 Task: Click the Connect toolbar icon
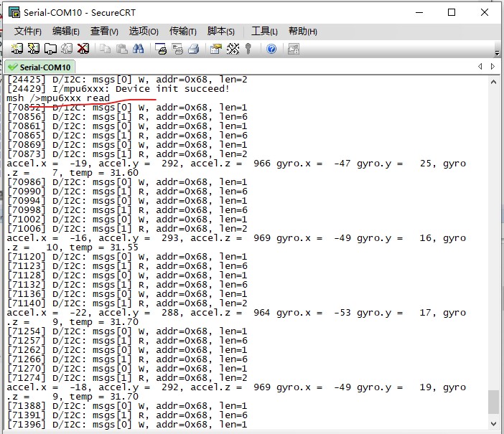pyautogui.click(x=17, y=49)
